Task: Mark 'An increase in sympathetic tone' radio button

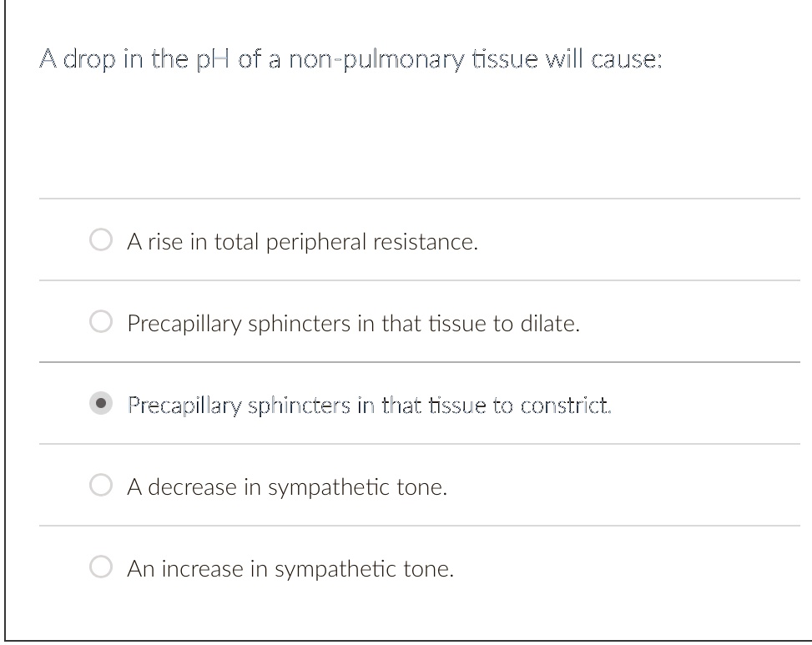Action: (101, 567)
